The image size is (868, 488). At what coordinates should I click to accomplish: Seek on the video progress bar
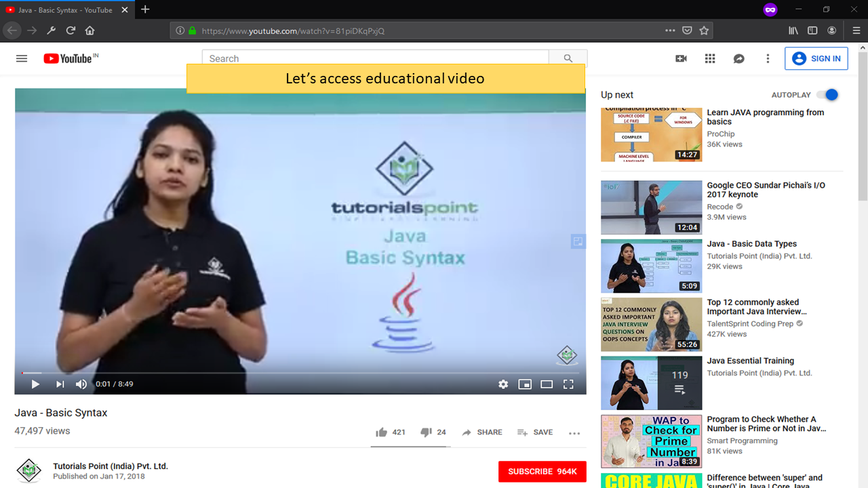[300, 373]
